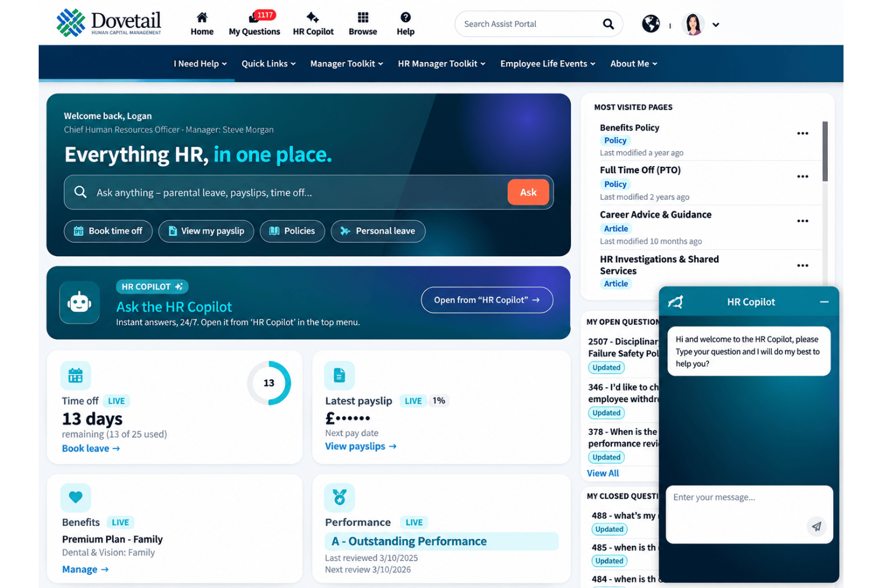Open the user avatar profile picture
Screen dimensions: 882x588
(x=693, y=24)
